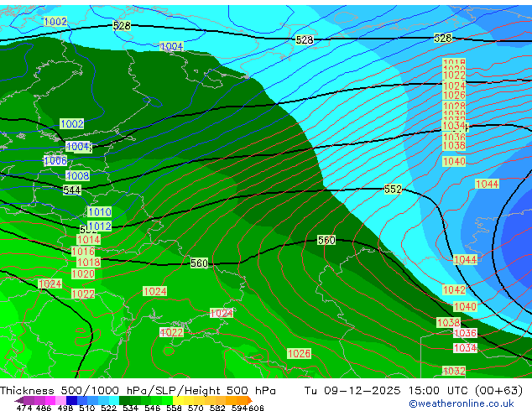The height and width of the screenshot is (411, 532).
Task: Click the dark blue legend swatch above 498
Action: pos(71,400)
